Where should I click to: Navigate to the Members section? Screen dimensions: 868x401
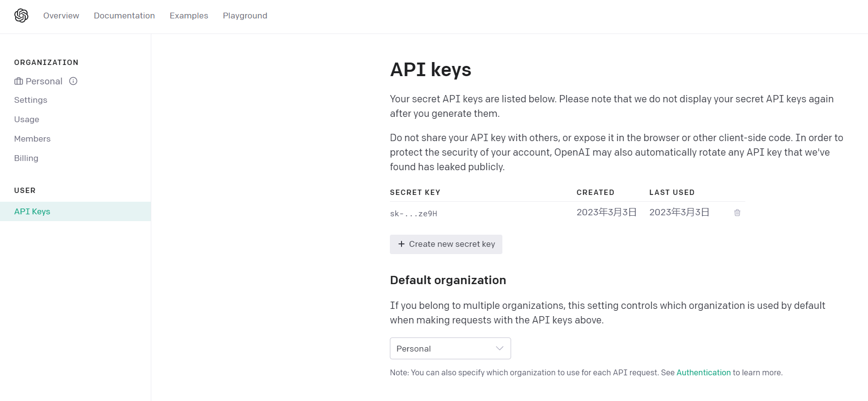32,139
